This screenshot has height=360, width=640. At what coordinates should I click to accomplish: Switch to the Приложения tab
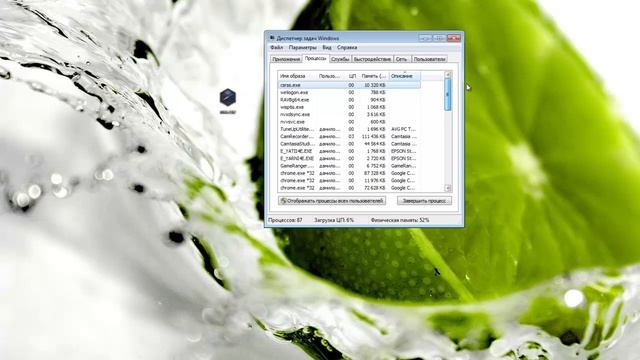286,59
